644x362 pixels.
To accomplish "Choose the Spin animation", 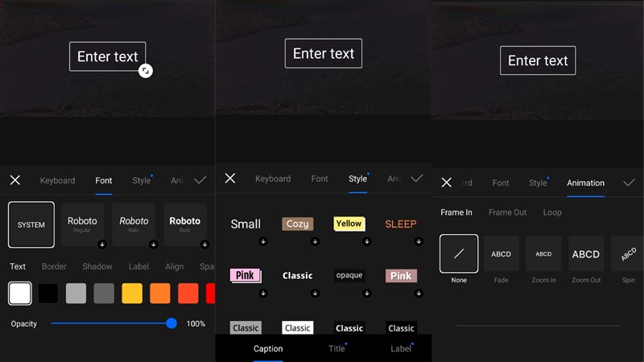I will (628, 253).
